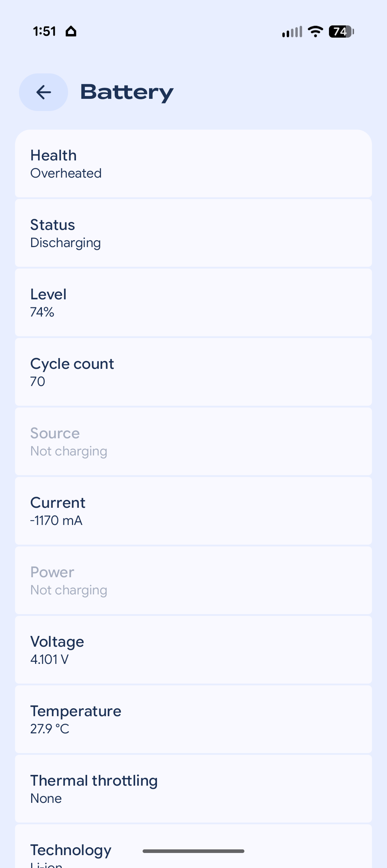Tap the Thermal throttling row
This screenshot has width=387, height=868.
(x=193, y=789)
